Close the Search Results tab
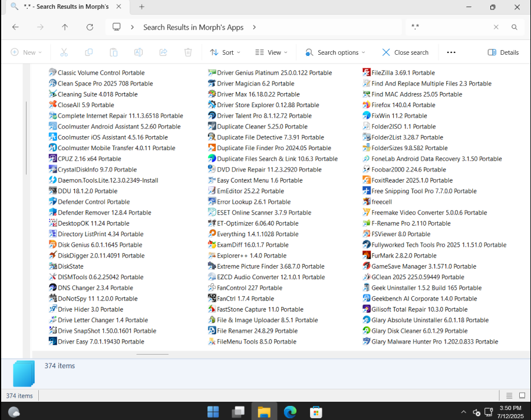Image resolution: width=531 pixels, height=420 pixels. 118,6
